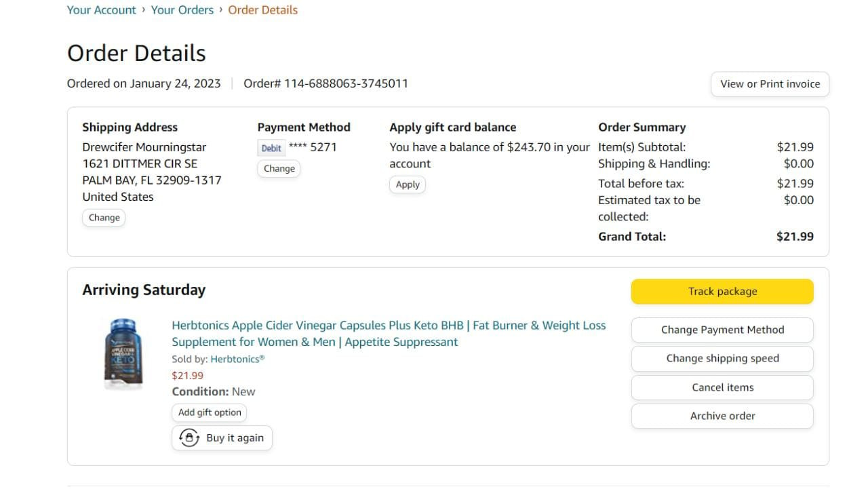The height and width of the screenshot is (489, 868).
Task: Click View or Print invoice button
Action: click(x=770, y=84)
